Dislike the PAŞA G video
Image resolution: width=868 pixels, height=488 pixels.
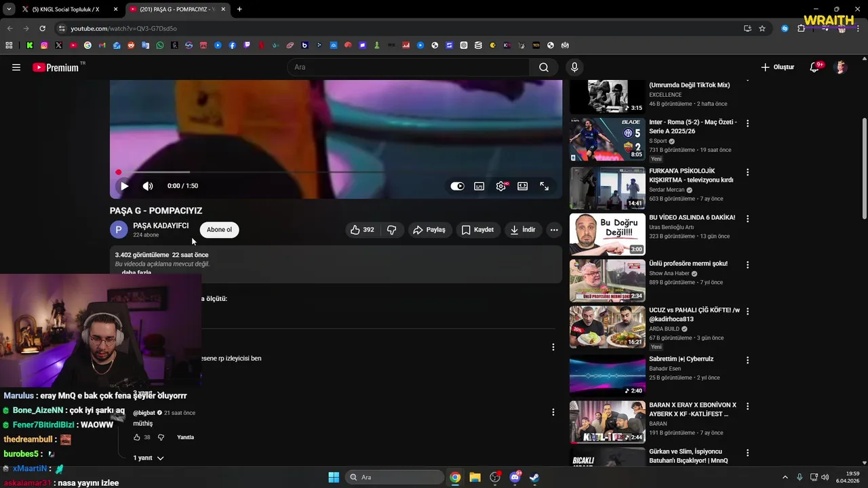coord(391,230)
